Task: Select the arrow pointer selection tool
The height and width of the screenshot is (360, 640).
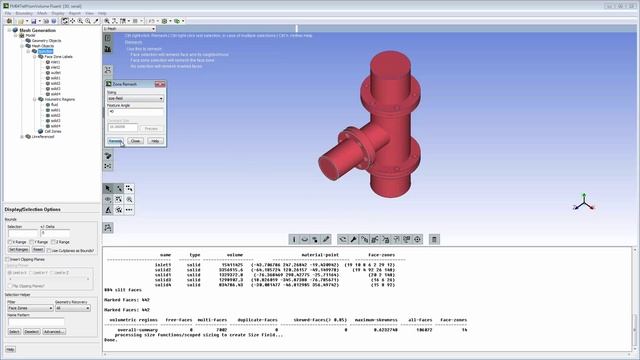Action: (x=108, y=189)
